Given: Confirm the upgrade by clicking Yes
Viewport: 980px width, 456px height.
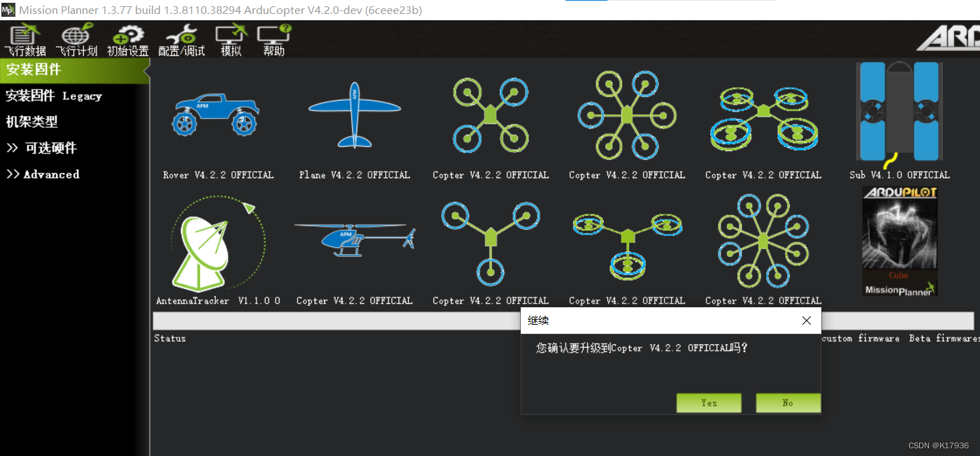Looking at the screenshot, I should coord(709,403).
